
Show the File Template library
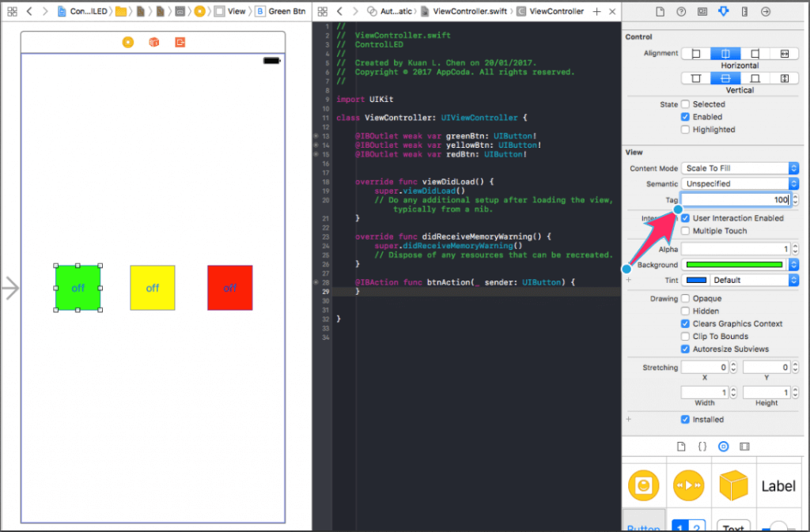click(x=681, y=447)
